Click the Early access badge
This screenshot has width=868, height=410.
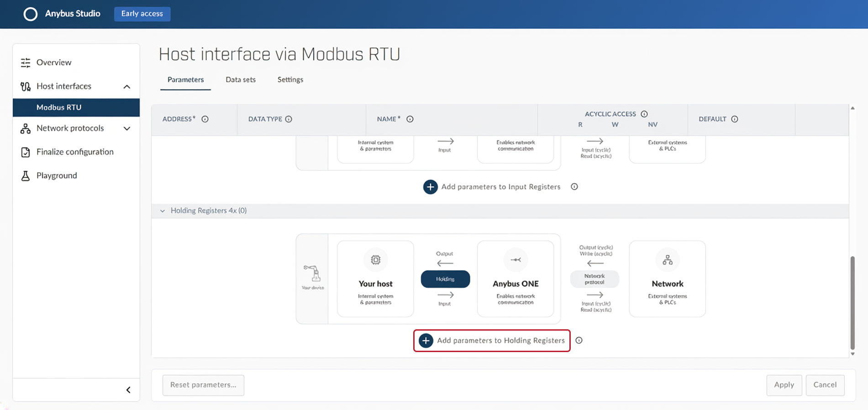(142, 14)
